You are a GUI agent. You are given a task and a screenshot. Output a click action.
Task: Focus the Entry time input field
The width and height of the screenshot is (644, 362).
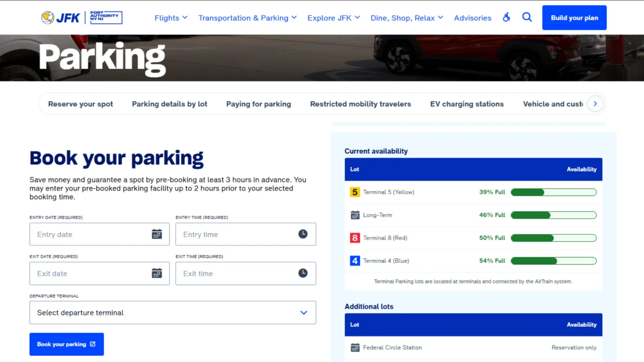[246, 234]
